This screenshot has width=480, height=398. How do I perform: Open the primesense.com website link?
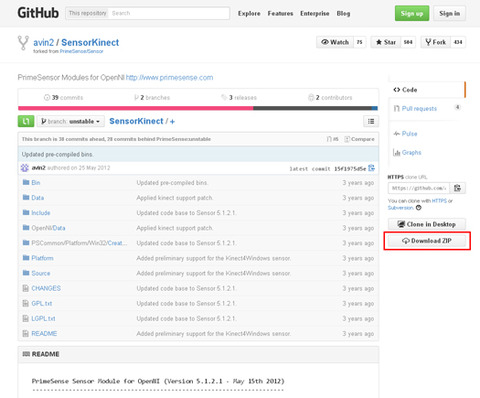(169, 78)
